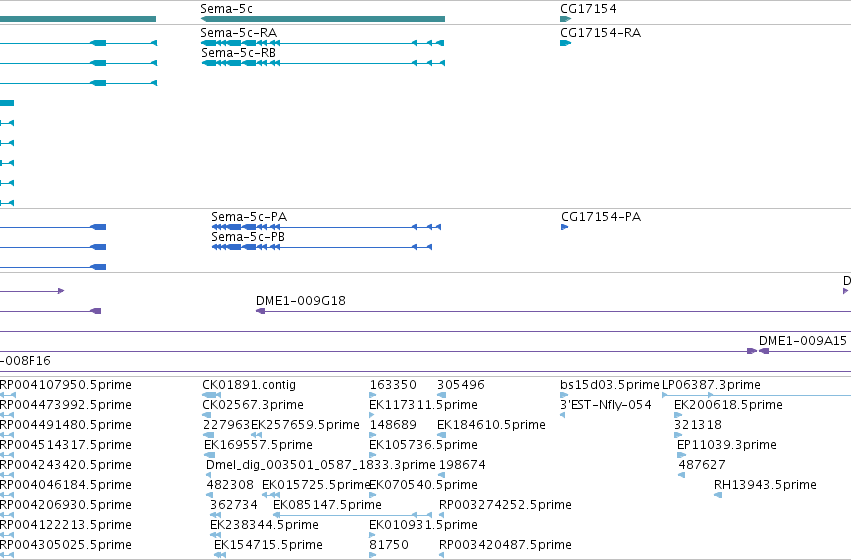
Task: Select the CG17154-PA label
Action: point(601,217)
